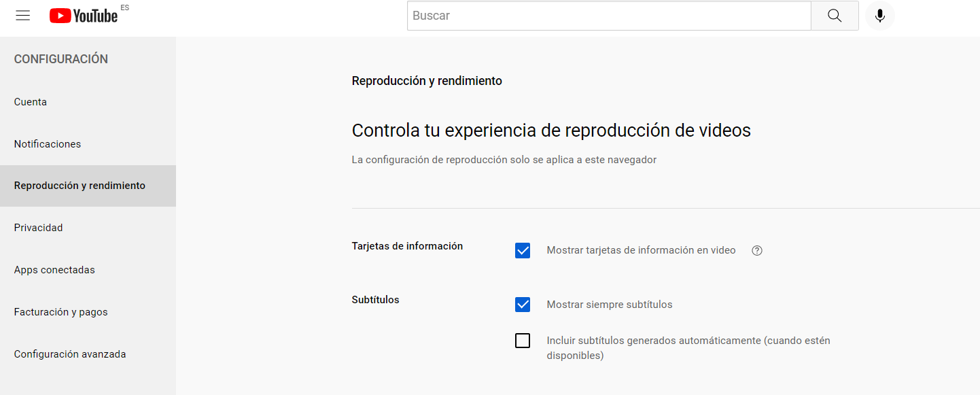This screenshot has height=395, width=980.
Task: Click the Tarjetas de información label
Action: coord(407,246)
